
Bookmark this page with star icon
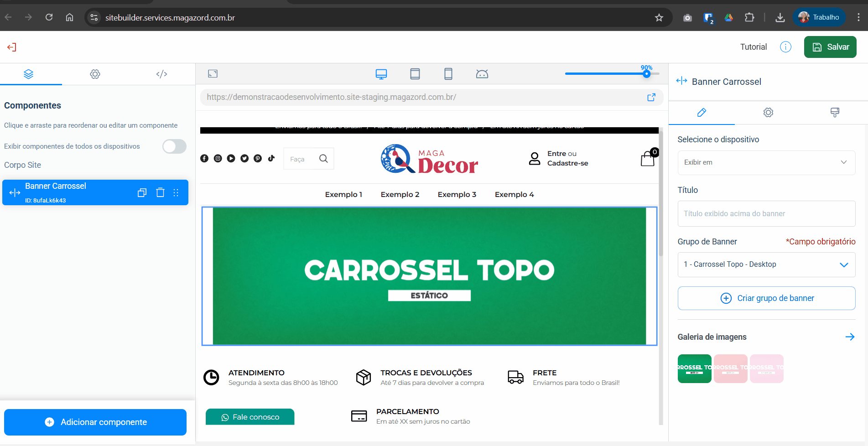[x=659, y=17]
